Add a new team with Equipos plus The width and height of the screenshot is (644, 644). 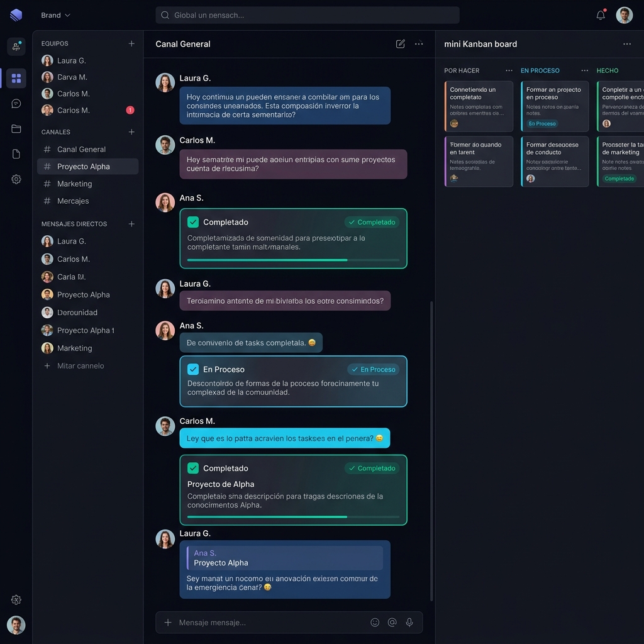(x=131, y=43)
